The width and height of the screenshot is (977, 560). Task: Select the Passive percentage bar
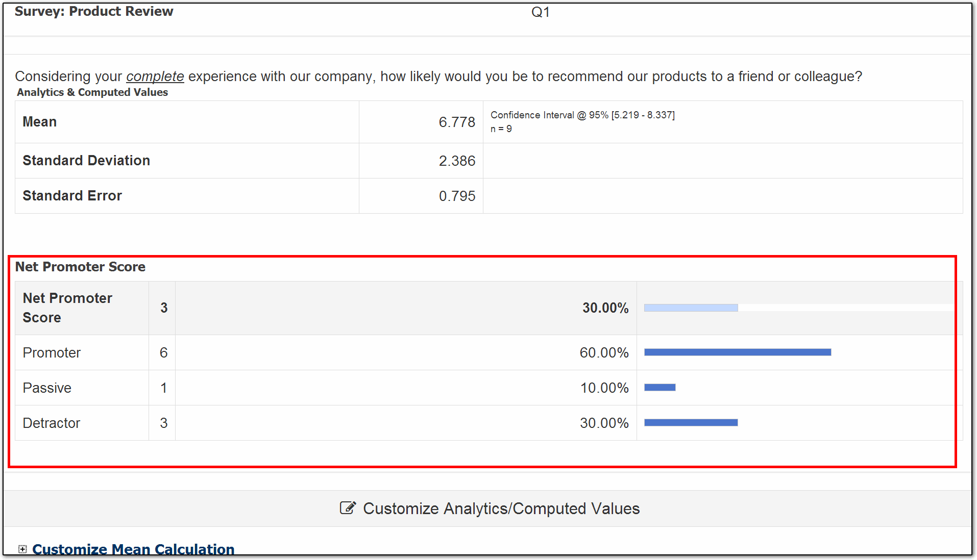click(x=660, y=387)
